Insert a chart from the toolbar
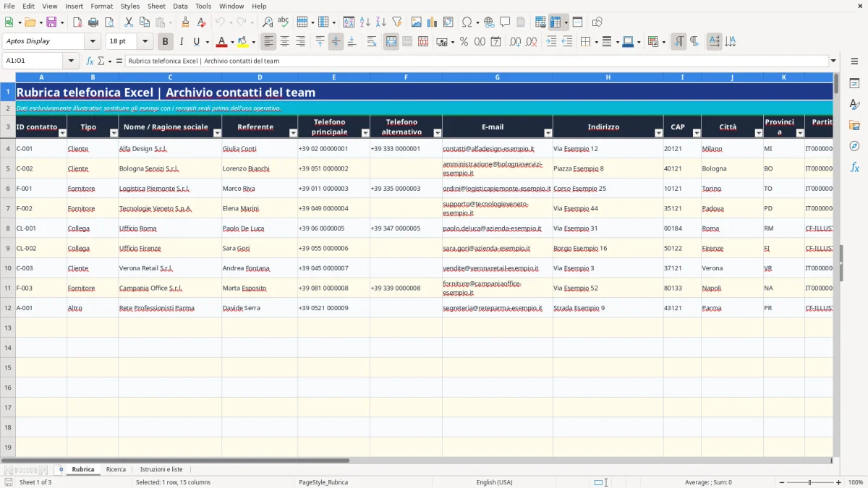Image resolution: width=868 pixels, height=488 pixels. coord(433,22)
